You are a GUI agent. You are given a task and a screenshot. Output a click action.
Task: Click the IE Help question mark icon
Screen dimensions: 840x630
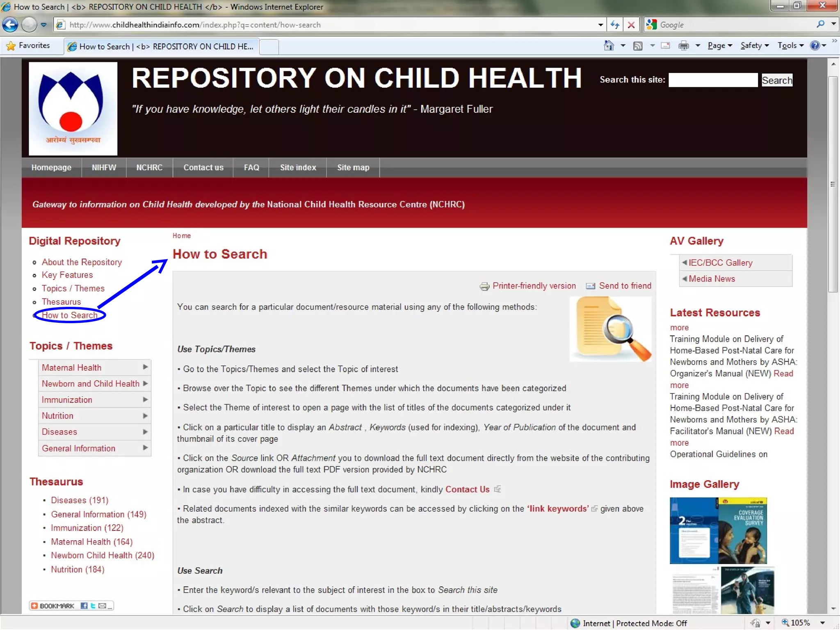tap(815, 46)
